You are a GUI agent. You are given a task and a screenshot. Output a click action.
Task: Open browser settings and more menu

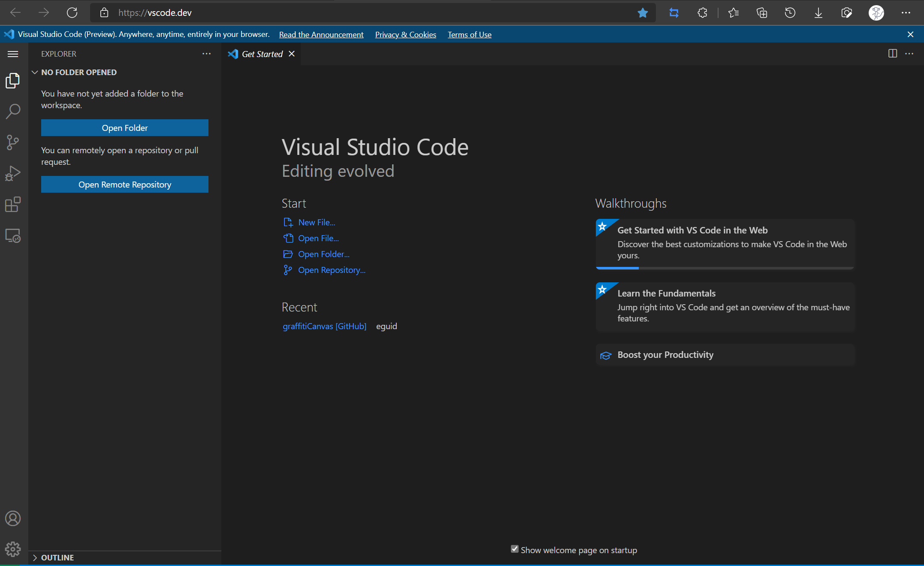click(x=906, y=13)
